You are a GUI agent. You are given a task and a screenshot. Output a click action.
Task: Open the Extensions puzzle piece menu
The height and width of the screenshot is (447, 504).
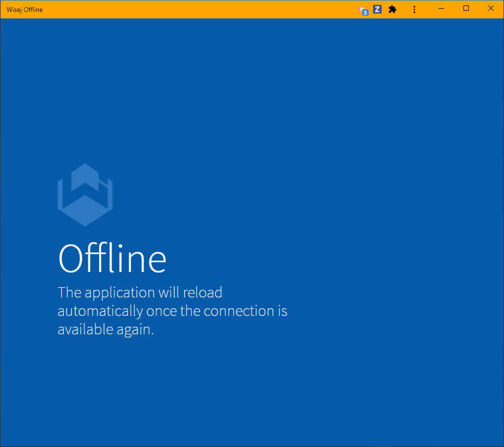click(392, 10)
